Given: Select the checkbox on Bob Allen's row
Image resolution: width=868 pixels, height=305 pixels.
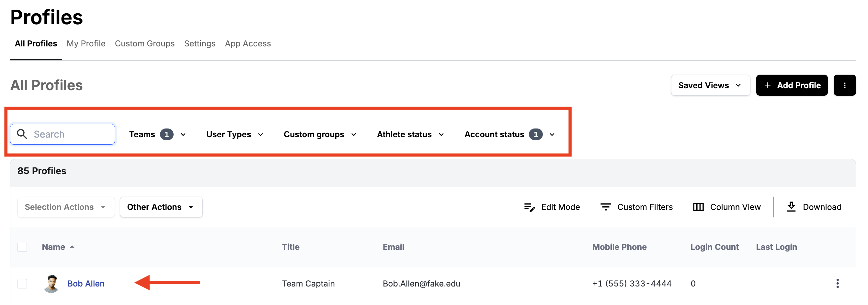Looking at the screenshot, I should click(22, 283).
